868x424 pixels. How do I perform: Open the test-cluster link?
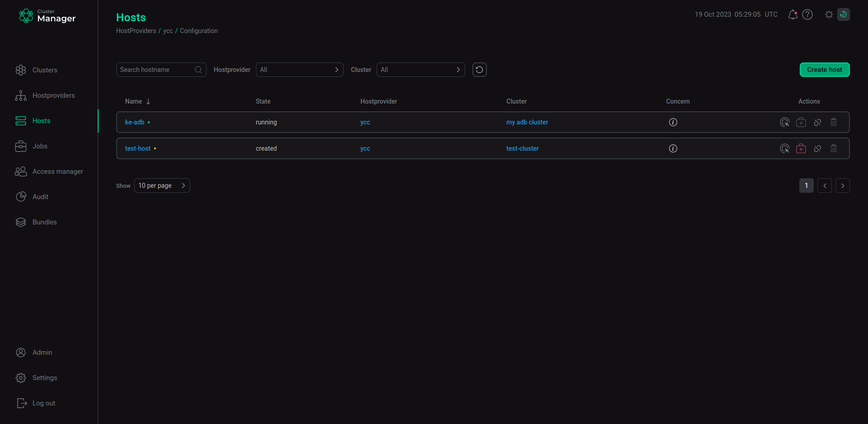click(523, 148)
